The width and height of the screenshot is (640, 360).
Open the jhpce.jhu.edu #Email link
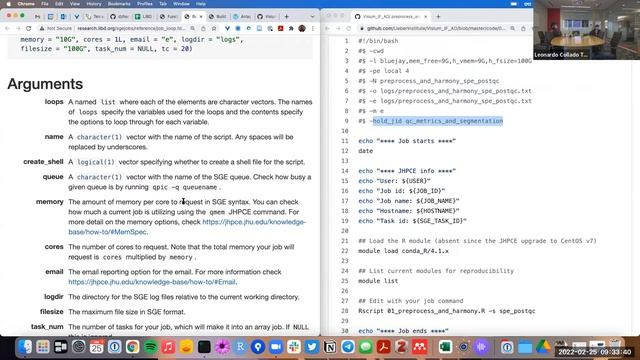click(152, 282)
